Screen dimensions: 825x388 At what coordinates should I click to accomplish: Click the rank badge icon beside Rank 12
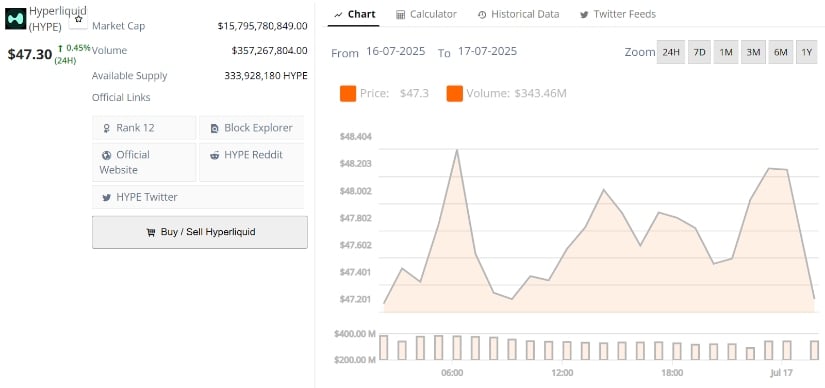coord(107,128)
